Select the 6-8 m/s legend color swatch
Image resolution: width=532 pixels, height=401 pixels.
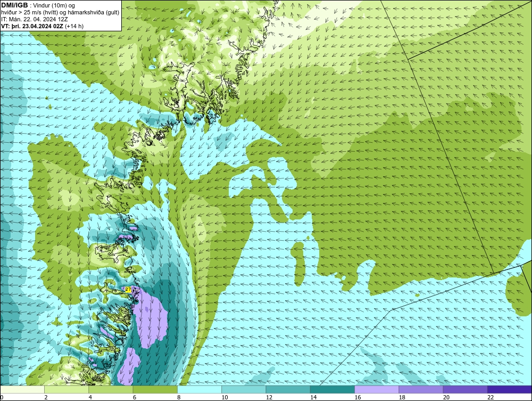click(155, 389)
